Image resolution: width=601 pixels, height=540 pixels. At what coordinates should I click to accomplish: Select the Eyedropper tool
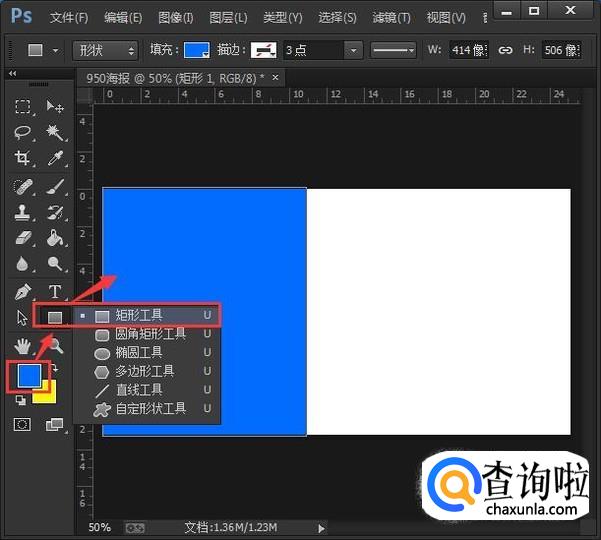click(55, 159)
